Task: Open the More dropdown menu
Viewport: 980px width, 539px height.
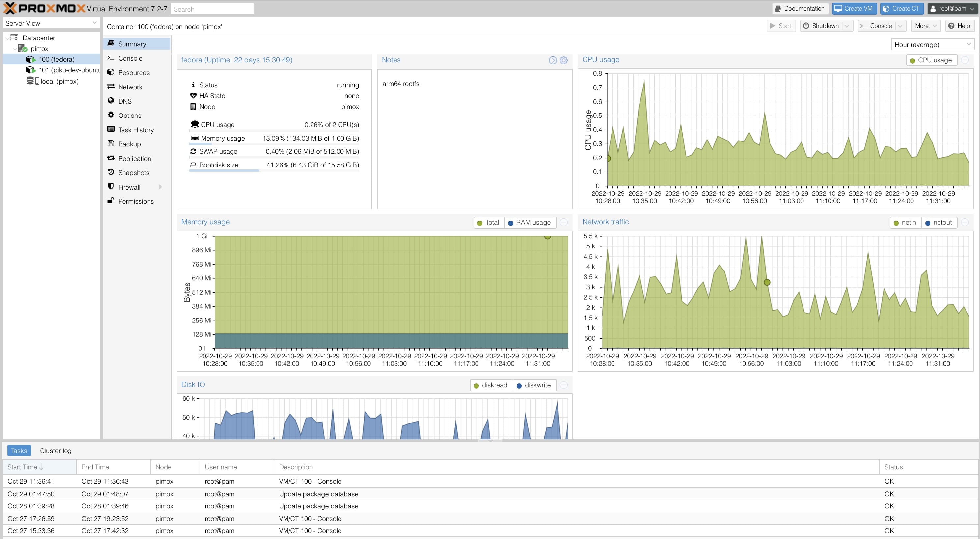Action: click(926, 26)
